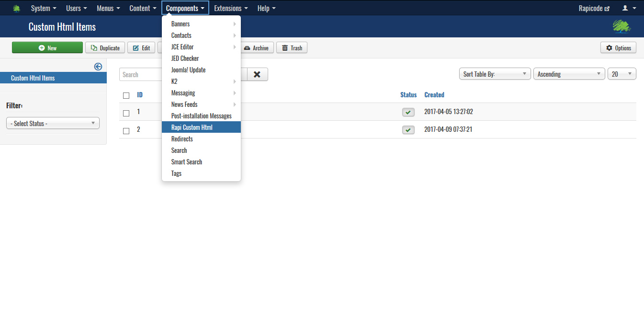
Task: Expand the JCE Editor submenu
Action: [201, 47]
